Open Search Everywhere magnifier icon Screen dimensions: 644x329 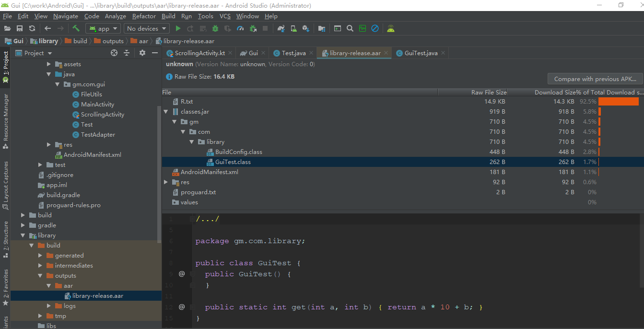point(350,28)
